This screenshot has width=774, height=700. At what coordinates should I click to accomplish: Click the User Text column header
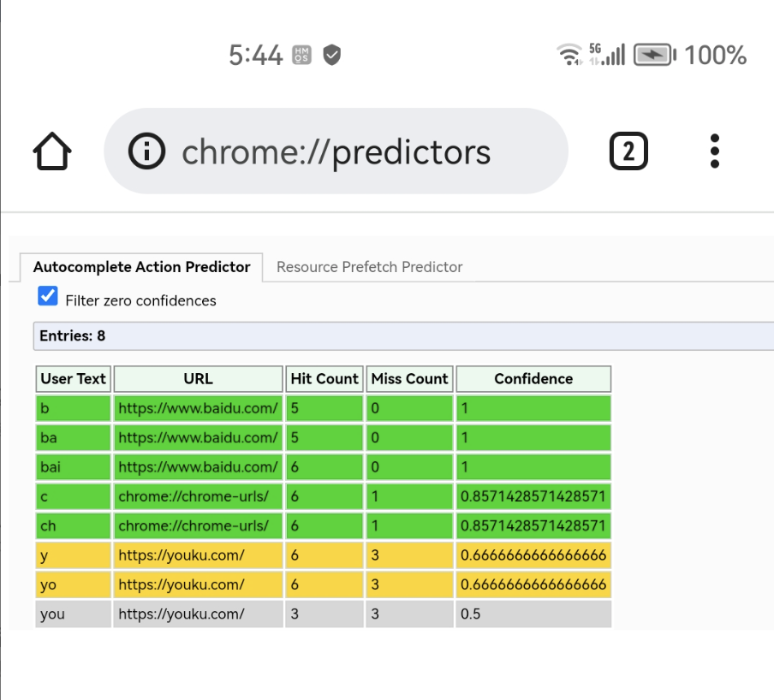[x=73, y=379]
